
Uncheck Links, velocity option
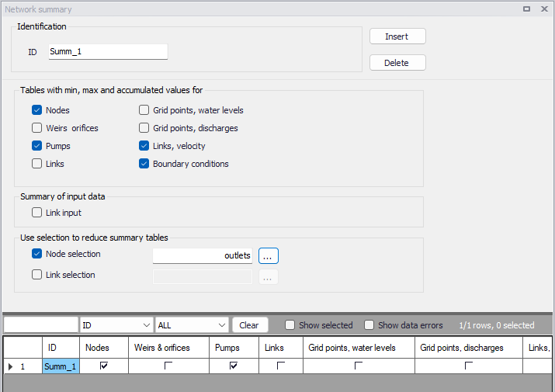(x=144, y=146)
